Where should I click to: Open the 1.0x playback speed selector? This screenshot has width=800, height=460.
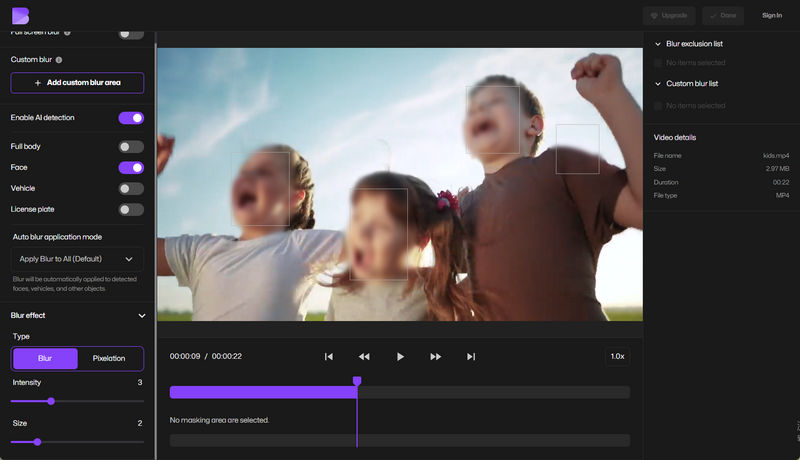click(x=617, y=356)
